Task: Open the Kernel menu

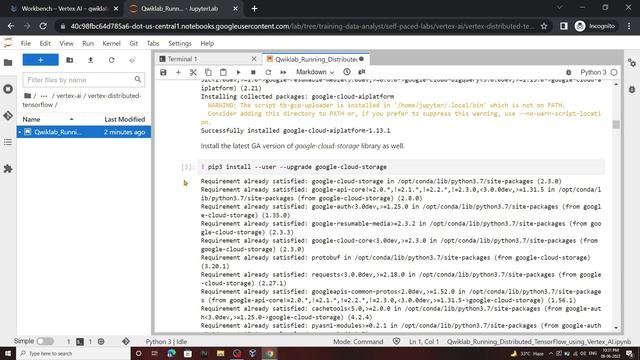Action: [111, 43]
